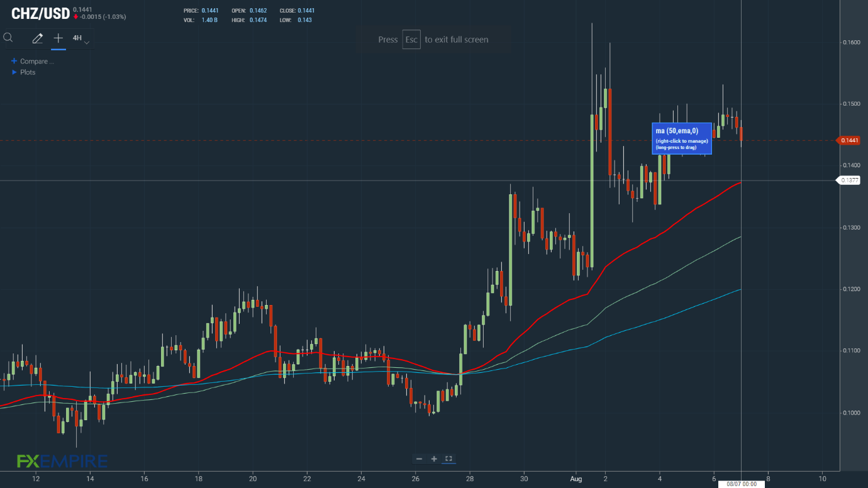Click the 0.1377 crosshair price label

point(849,180)
